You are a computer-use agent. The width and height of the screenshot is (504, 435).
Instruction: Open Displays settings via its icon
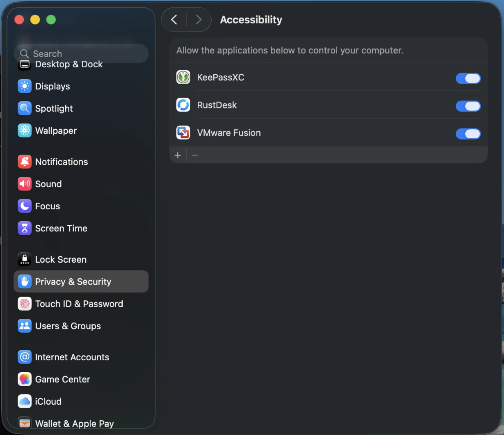pos(25,86)
